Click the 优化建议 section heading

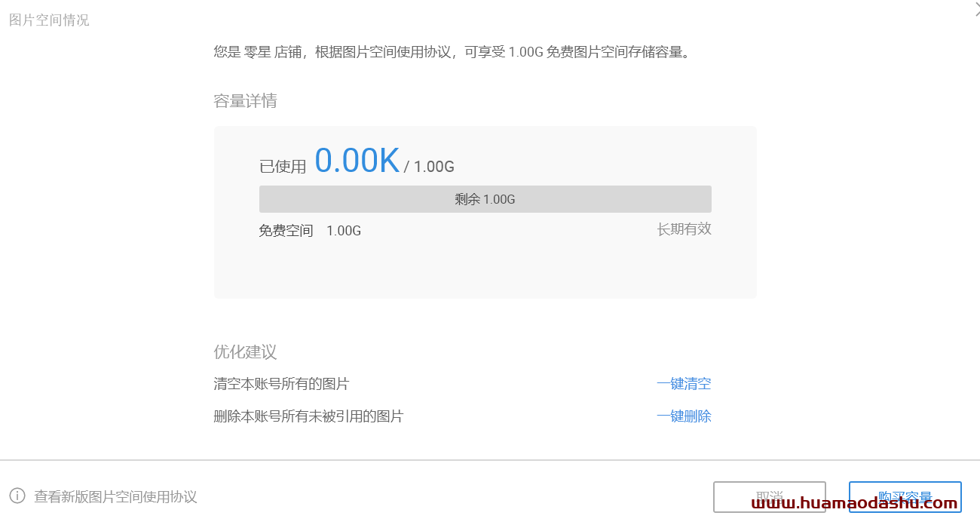pyautogui.click(x=245, y=351)
